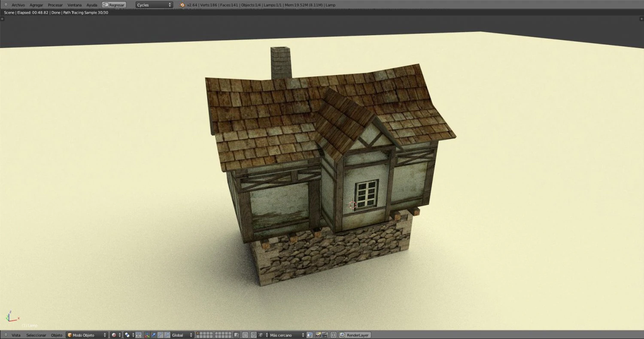The image size is (644, 339).
Task: Enable the scale manipulator icon
Action: click(x=167, y=335)
